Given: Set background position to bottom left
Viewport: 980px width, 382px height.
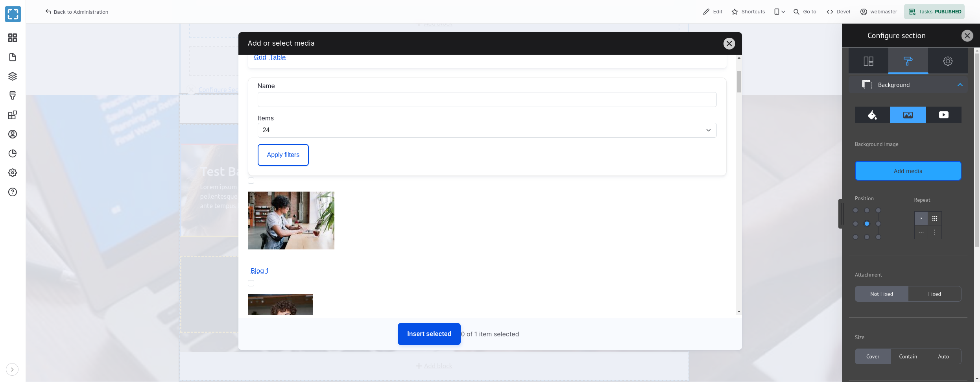Looking at the screenshot, I should coord(855,237).
